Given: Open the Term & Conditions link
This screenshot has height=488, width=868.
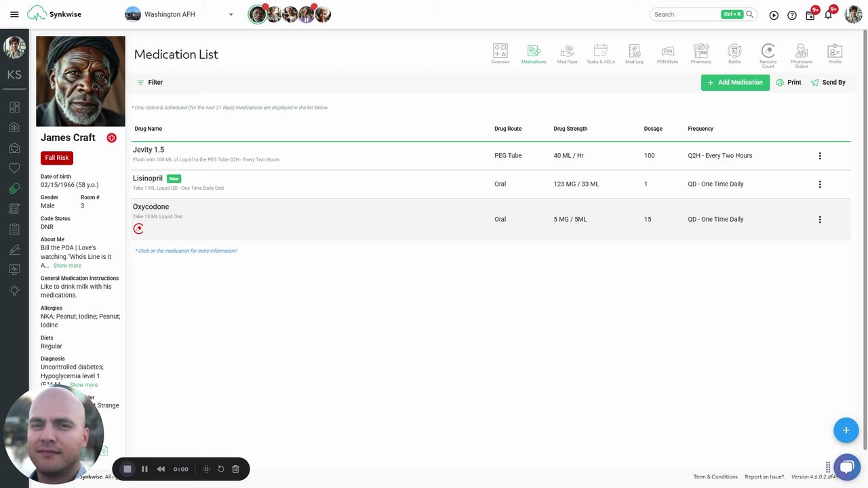Looking at the screenshot, I should pyautogui.click(x=715, y=477).
